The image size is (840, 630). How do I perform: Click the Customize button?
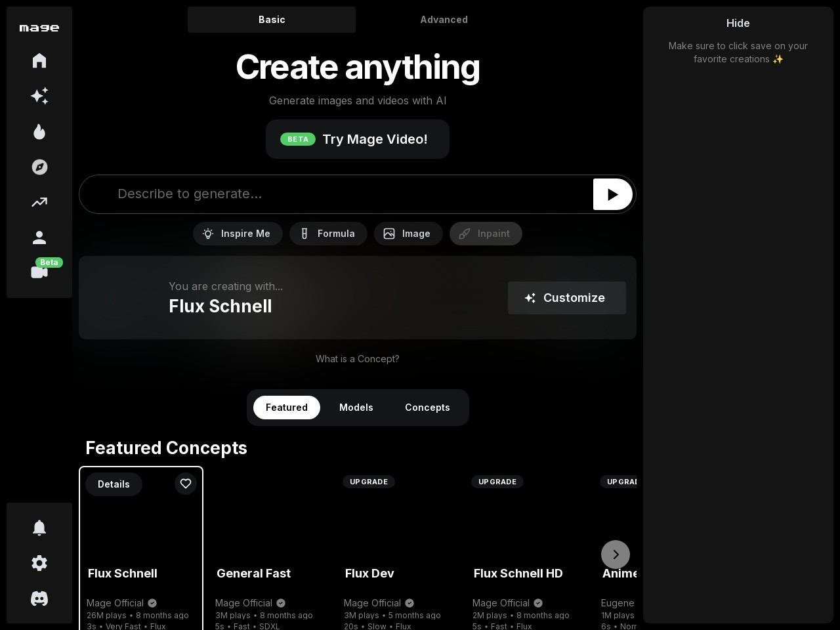click(x=566, y=298)
